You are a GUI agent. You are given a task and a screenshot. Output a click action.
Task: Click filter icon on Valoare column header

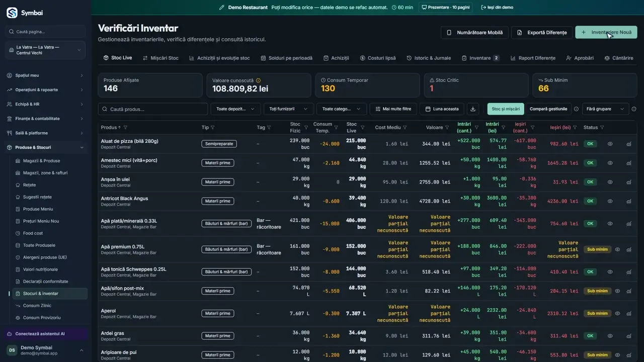(447, 128)
